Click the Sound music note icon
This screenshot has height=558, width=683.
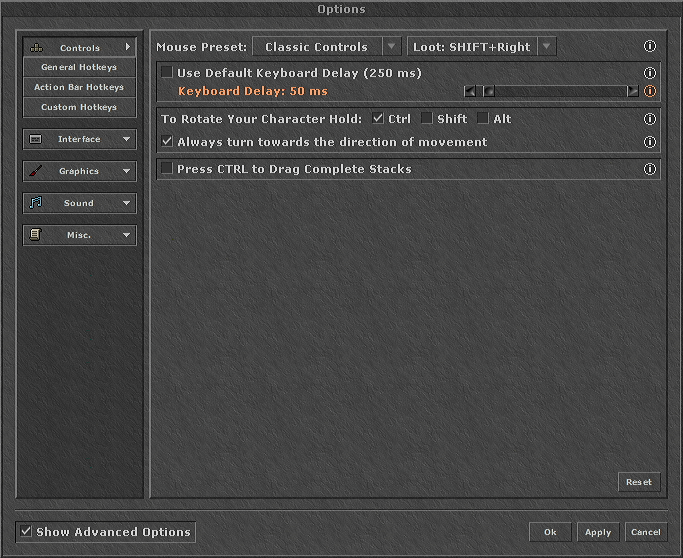point(36,203)
